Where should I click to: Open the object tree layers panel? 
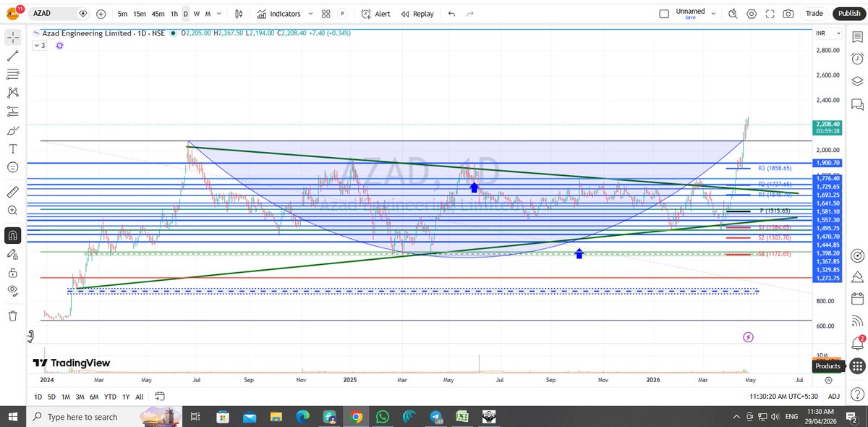pos(856,80)
